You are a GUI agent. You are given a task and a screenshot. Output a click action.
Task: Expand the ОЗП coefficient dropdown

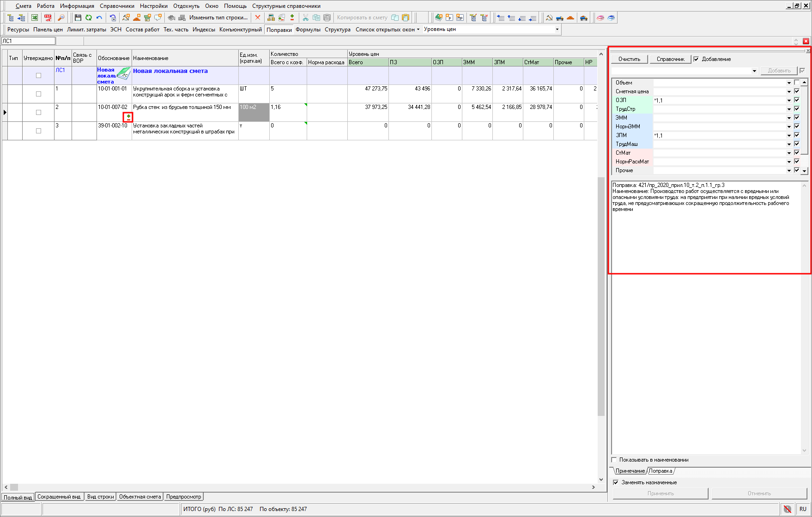point(789,100)
